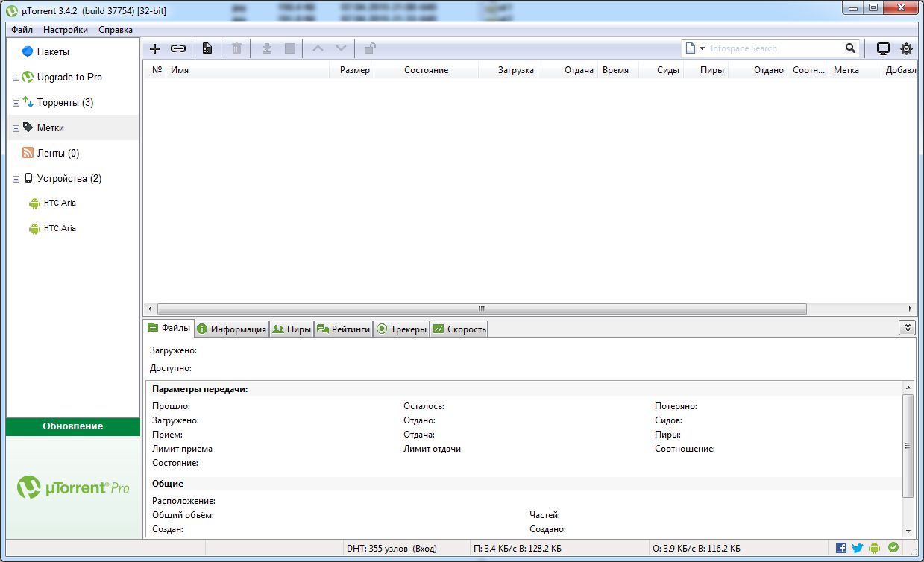924x562 pixels.
Task: Click green network OK checkmark icon
Action: coord(893,547)
